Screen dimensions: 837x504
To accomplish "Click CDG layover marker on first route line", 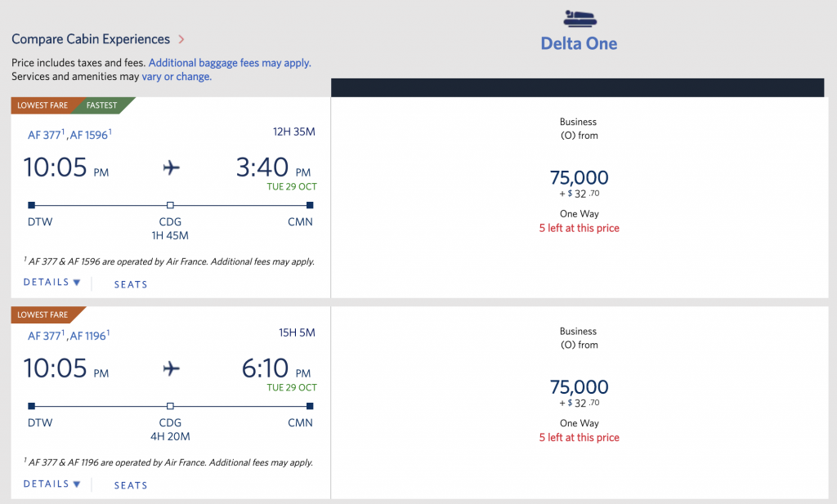I will click(x=170, y=205).
